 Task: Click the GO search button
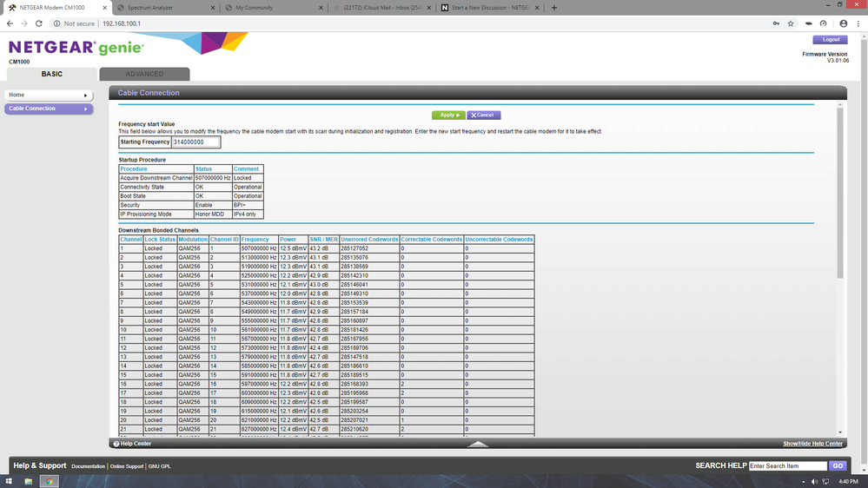pyautogui.click(x=838, y=466)
